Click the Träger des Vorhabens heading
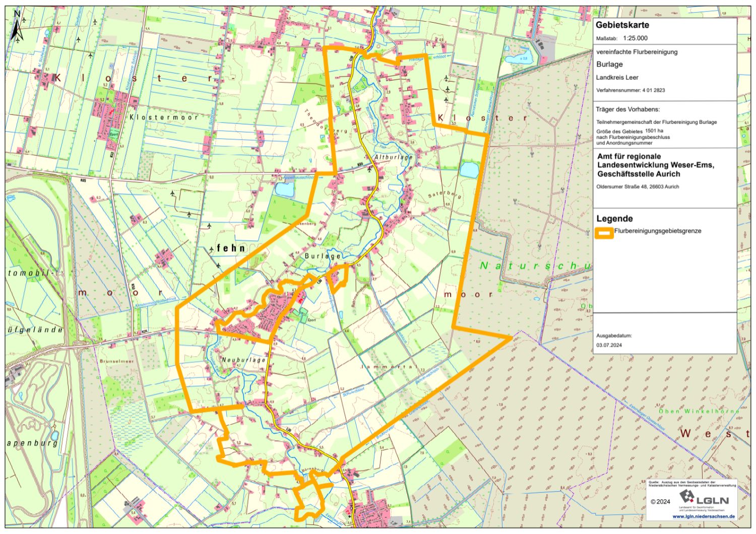 pyautogui.click(x=627, y=109)
